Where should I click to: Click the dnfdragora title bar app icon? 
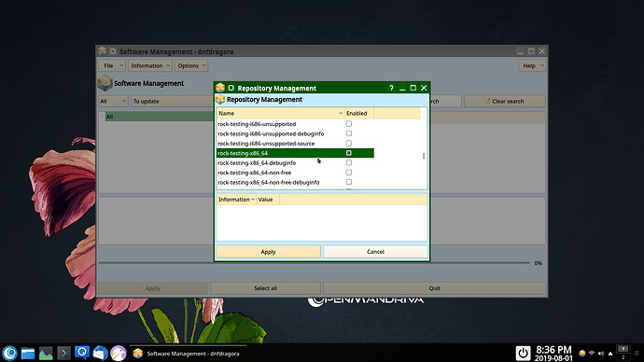pyautogui.click(x=102, y=51)
